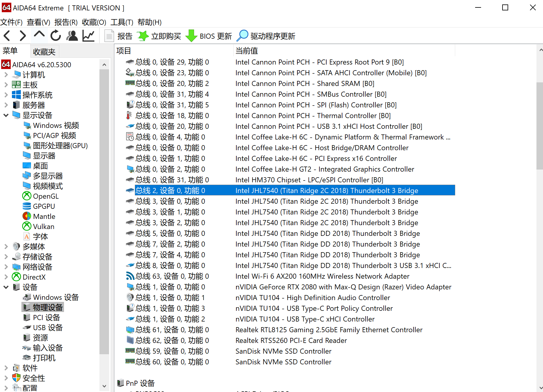The height and width of the screenshot is (392, 543).
Task: Select the Windows 视频 tree item
Action: (56, 125)
